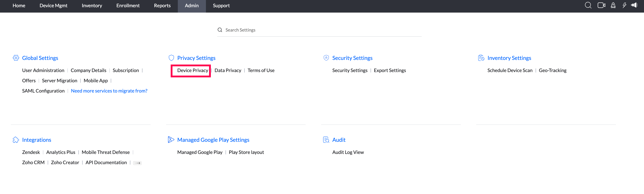Click the Integrations puzzle icon
644x194 pixels.
pos(16,140)
